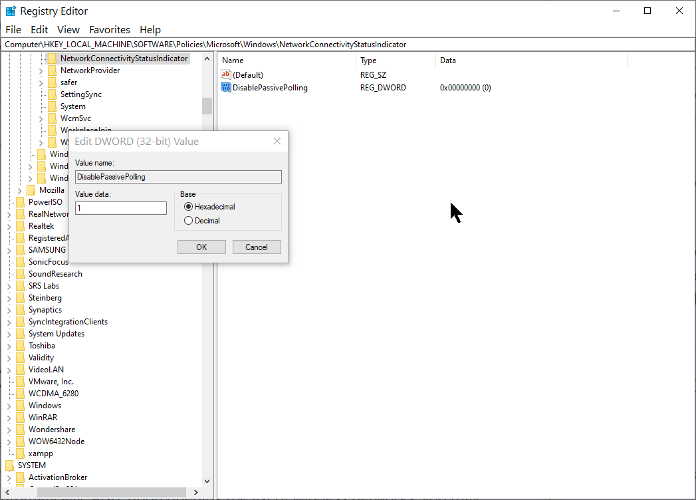Click the 0x00000000 (0) data value
The width and height of the screenshot is (696, 500).
(465, 87)
